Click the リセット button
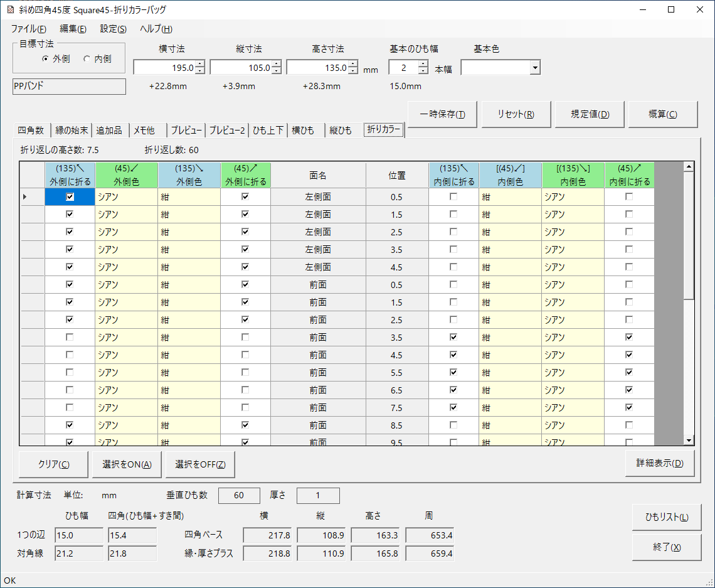 pos(516,114)
